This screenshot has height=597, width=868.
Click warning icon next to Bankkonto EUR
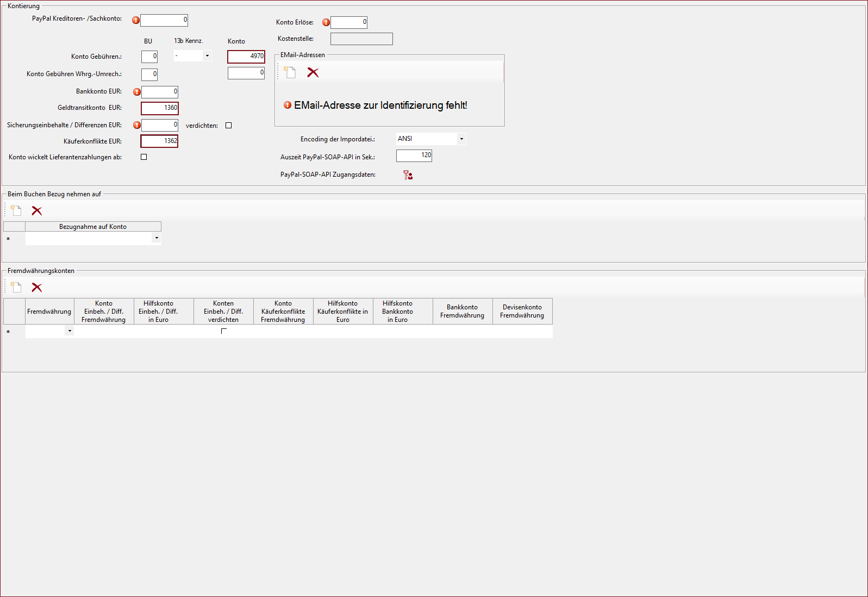[x=137, y=92]
